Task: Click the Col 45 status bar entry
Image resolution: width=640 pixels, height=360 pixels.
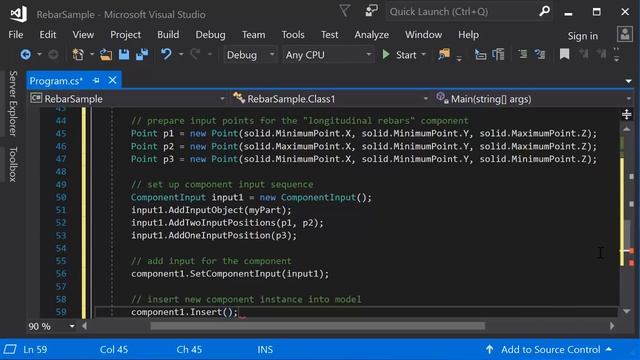Action: click(x=114, y=349)
